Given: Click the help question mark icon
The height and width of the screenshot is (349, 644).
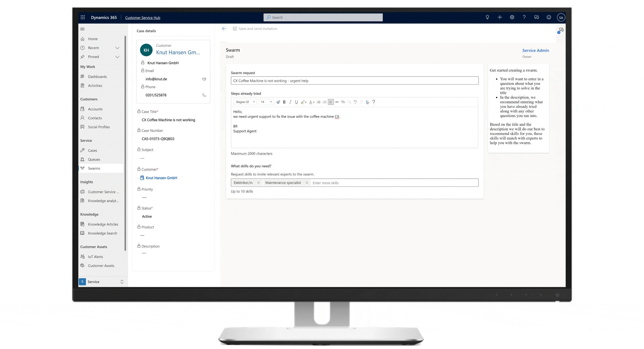Looking at the screenshot, I should point(524,17).
